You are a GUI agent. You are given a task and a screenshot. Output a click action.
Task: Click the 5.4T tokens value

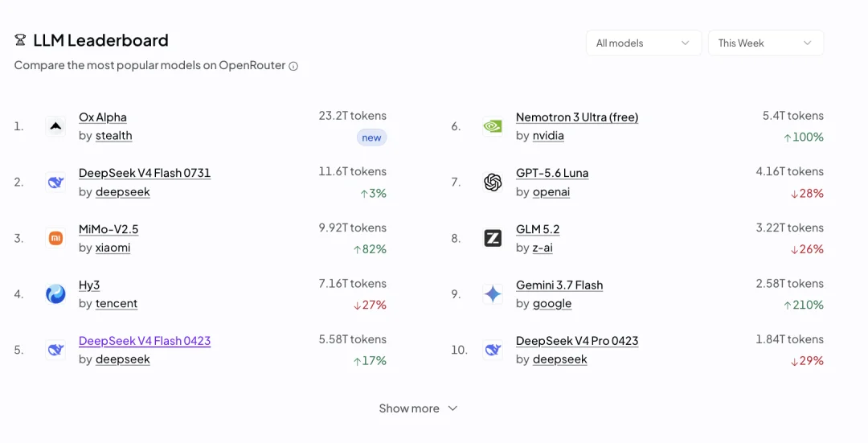tap(792, 116)
